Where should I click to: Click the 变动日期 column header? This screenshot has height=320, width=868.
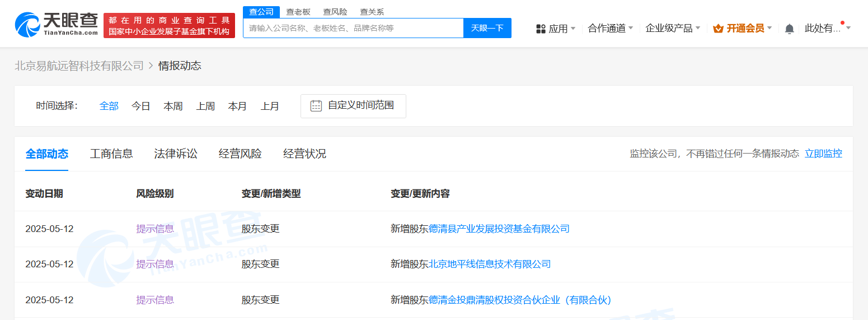tap(44, 193)
